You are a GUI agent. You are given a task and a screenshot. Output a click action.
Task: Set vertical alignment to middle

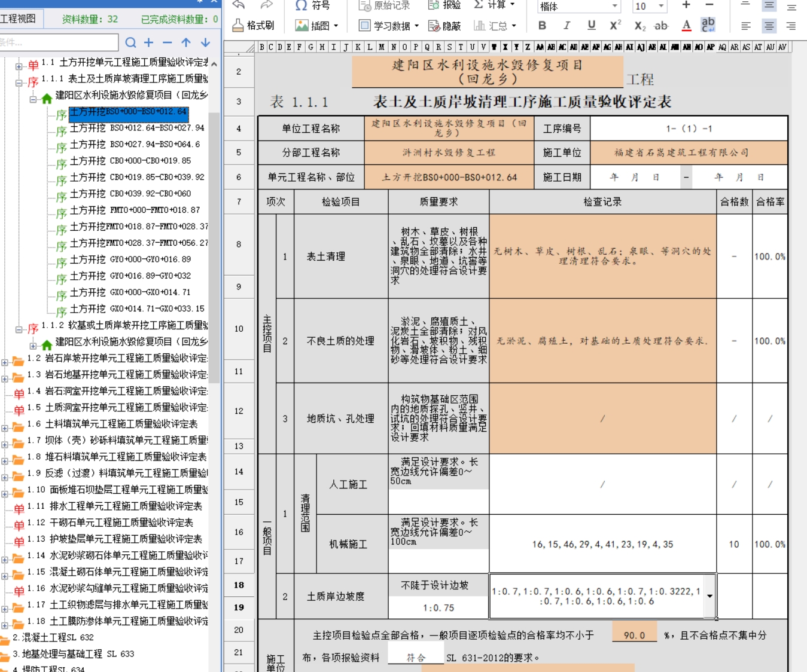click(x=769, y=5)
